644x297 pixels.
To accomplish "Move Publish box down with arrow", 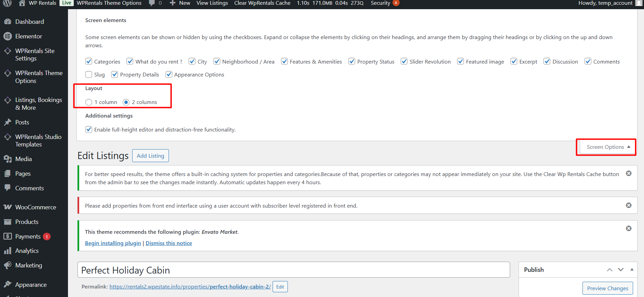I will click(x=621, y=270).
